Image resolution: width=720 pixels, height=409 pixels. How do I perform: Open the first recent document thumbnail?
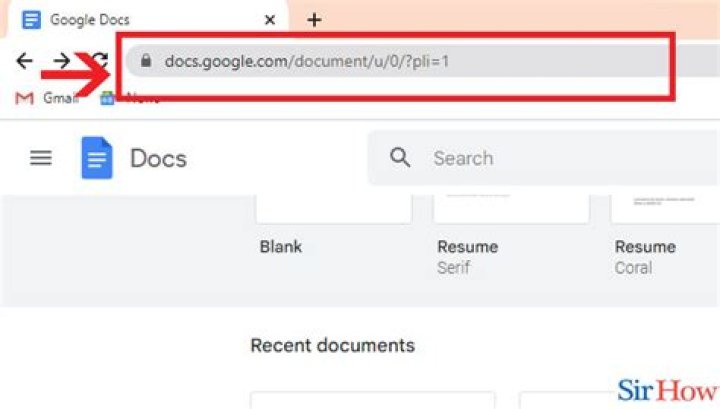click(372, 400)
